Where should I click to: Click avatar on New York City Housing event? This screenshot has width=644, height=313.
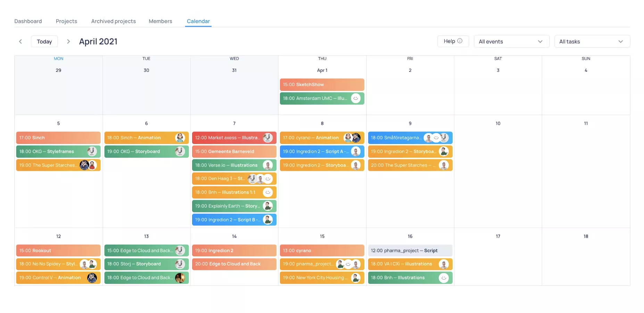tap(356, 278)
